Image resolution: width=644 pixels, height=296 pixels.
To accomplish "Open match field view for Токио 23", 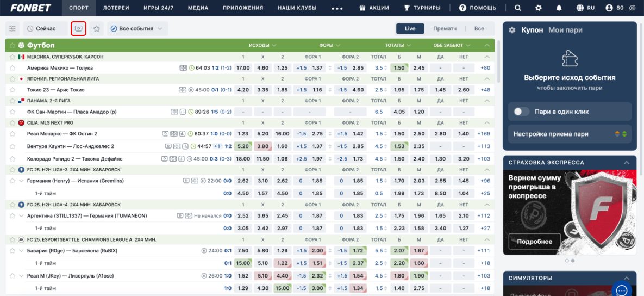I will coord(182,90).
